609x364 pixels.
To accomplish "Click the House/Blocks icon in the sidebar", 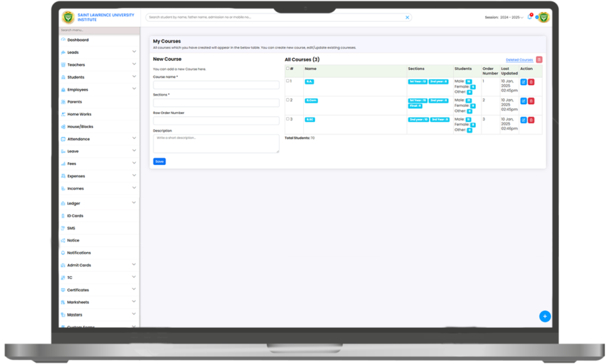I will pyautogui.click(x=63, y=127).
